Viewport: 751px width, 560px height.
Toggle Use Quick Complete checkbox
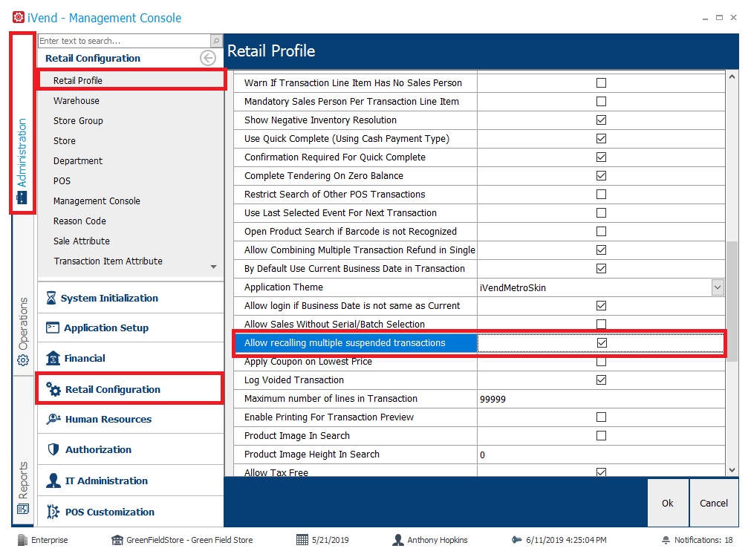pos(601,138)
